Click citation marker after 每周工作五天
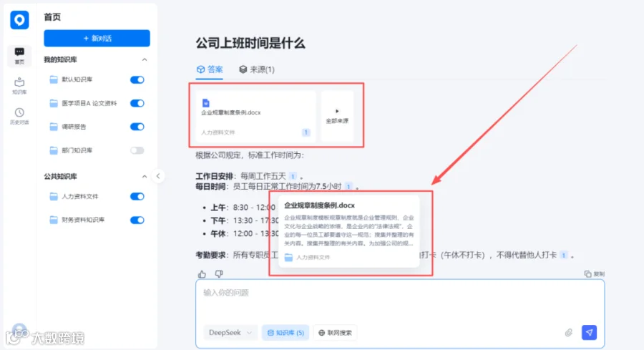Image resolution: width=644 pixels, height=350 pixels. [x=293, y=176]
